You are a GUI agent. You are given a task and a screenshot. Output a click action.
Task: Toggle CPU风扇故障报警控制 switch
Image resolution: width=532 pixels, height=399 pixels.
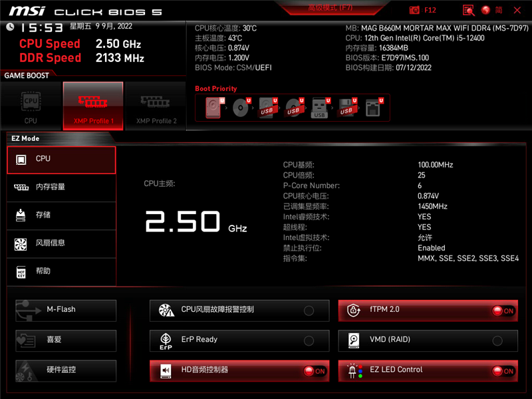(309, 311)
